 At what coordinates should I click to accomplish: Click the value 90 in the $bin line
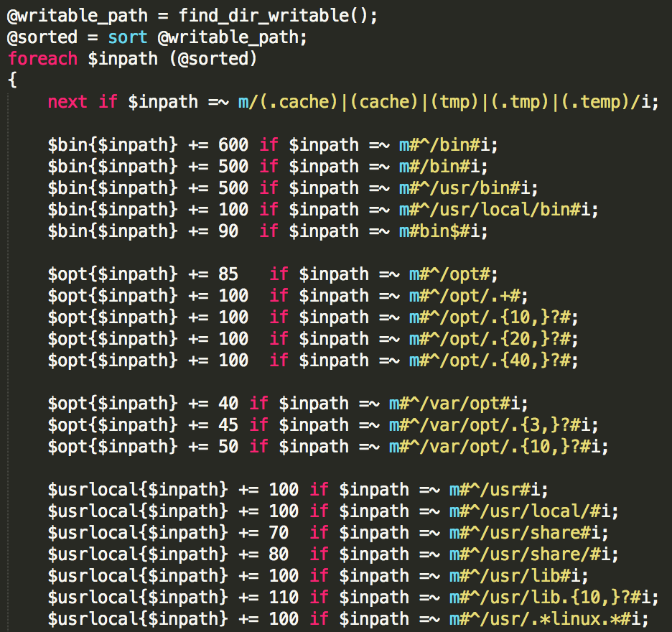228,231
